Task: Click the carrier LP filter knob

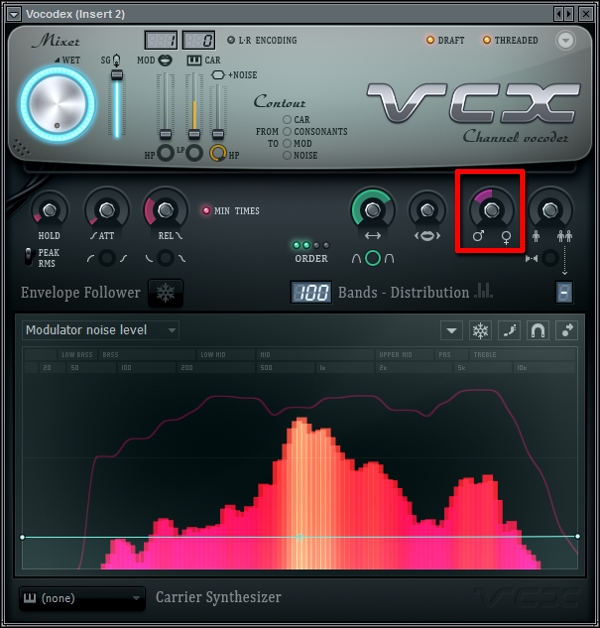Action: [x=194, y=153]
